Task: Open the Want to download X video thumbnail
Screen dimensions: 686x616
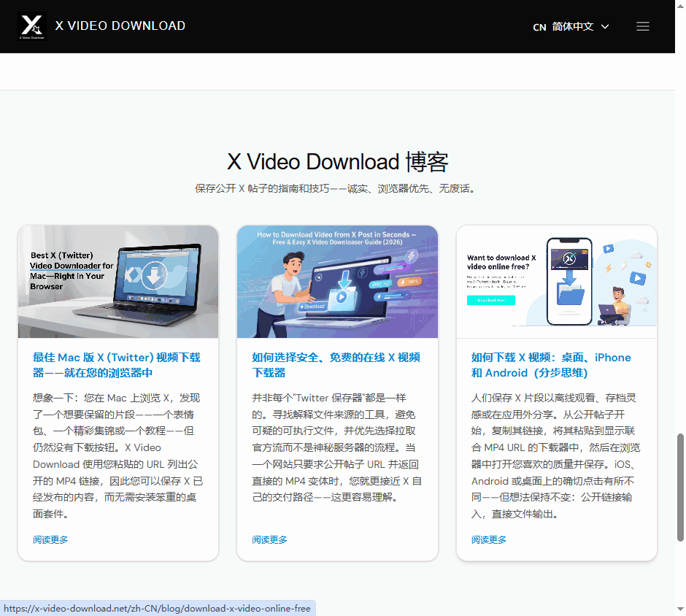Action: pyautogui.click(x=557, y=282)
